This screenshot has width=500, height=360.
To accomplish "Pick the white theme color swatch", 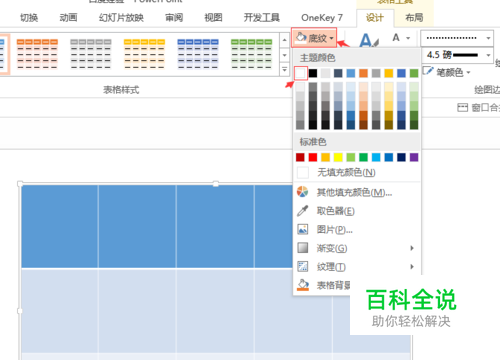I will (300, 73).
